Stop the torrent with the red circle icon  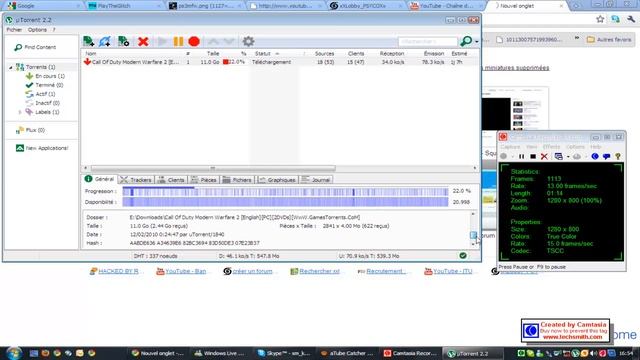tap(194, 41)
